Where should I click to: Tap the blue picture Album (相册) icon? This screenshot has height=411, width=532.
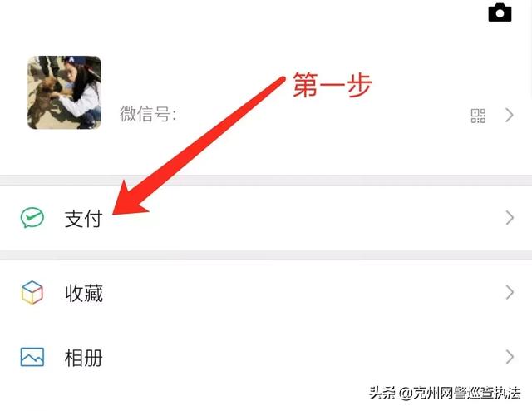point(32,357)
